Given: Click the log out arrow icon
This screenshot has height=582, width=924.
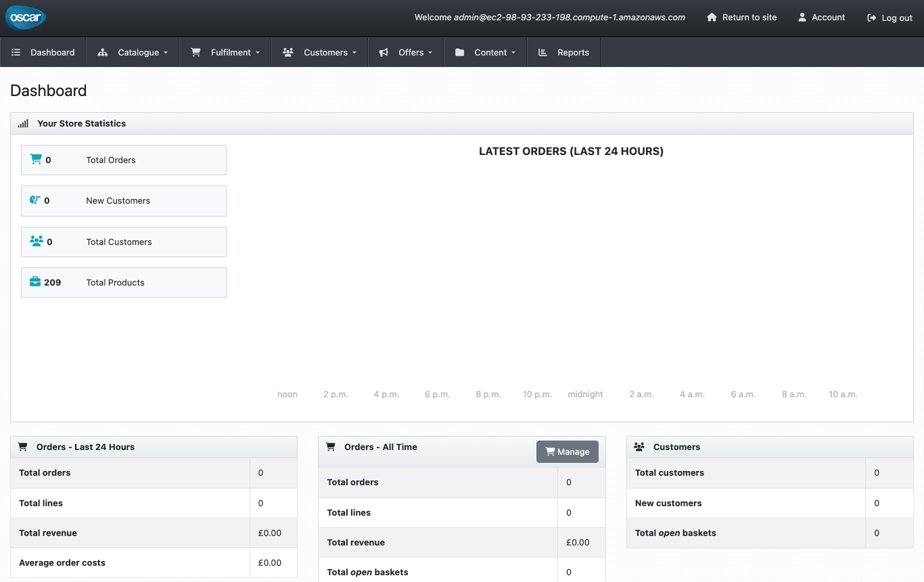Looking at the screenshot, I should pyautogui.click(x=872, y=18).
